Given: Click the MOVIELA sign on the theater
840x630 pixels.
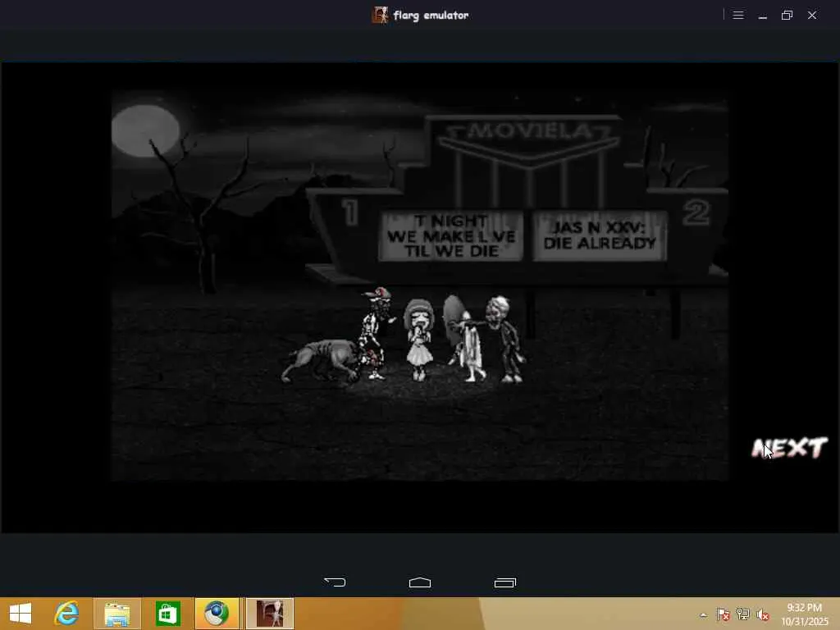Looking at the screenshot, I should pyautogui.click(x=529, y=132).
